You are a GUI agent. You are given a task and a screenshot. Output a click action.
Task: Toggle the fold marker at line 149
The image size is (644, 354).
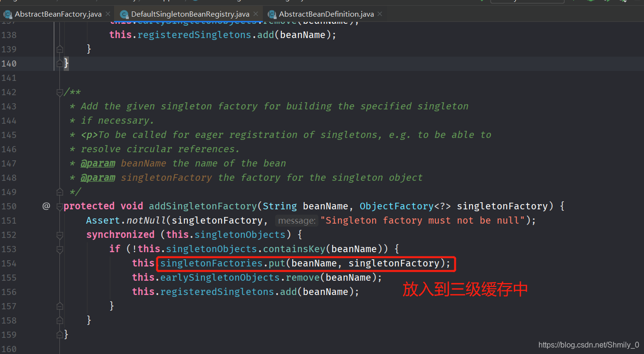[x=59, y=192]
